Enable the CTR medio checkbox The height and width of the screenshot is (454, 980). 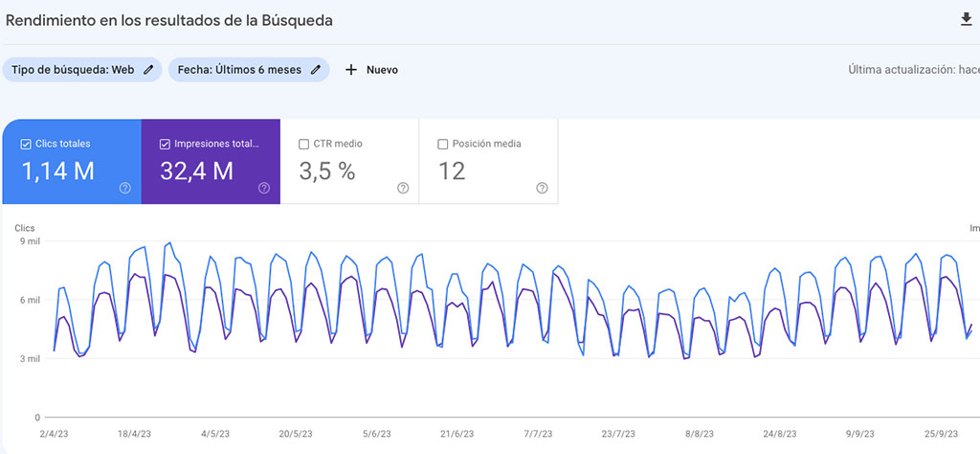pyautogui.click(x=304, y=145)
